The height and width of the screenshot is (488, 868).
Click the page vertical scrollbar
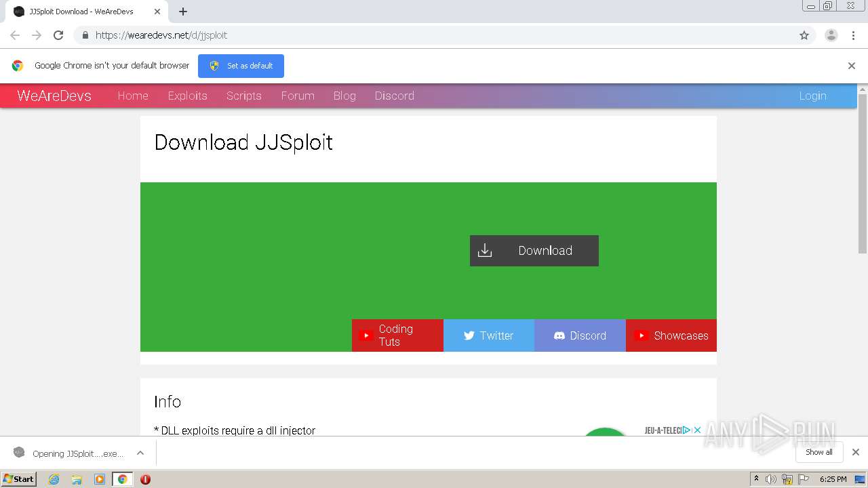(x=863, y=174)
